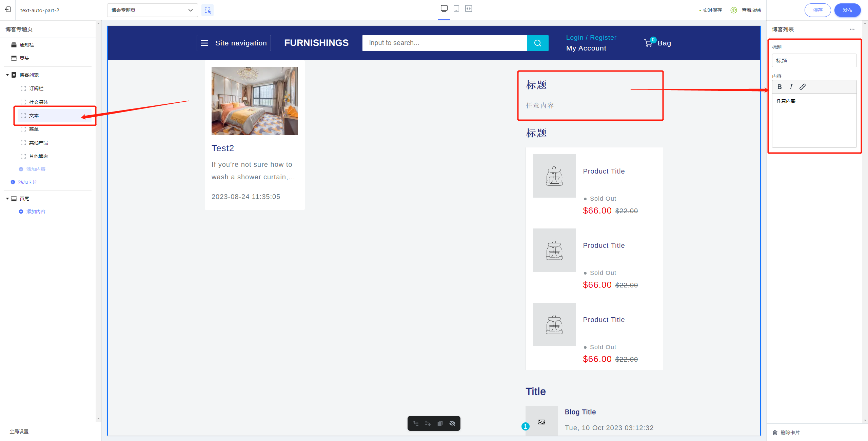Viewport: 868px width, 441px height.
Task: Switch to tablet preview mode
Action: point(456,9)
